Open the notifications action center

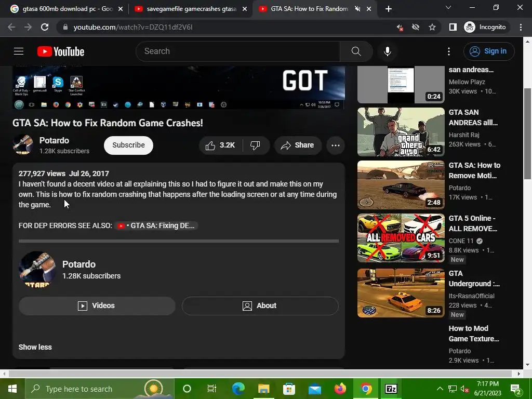[516, 389]
